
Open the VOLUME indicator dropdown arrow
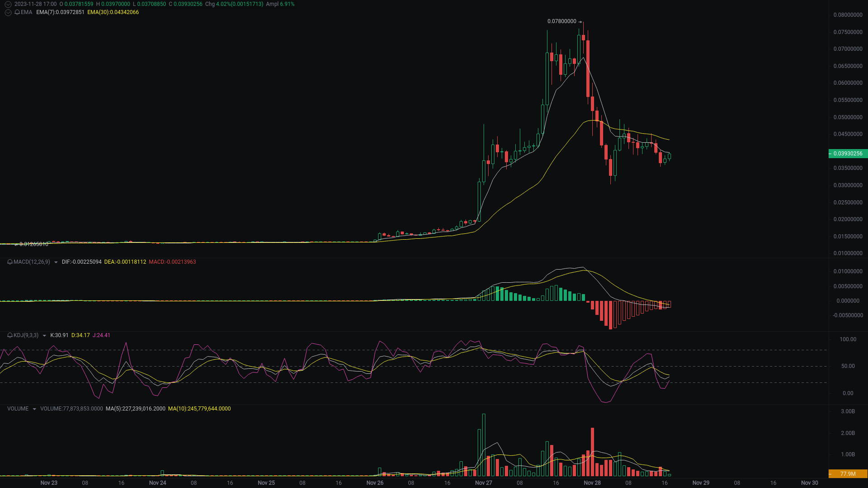pyautogui.click(x=34, y=409)
